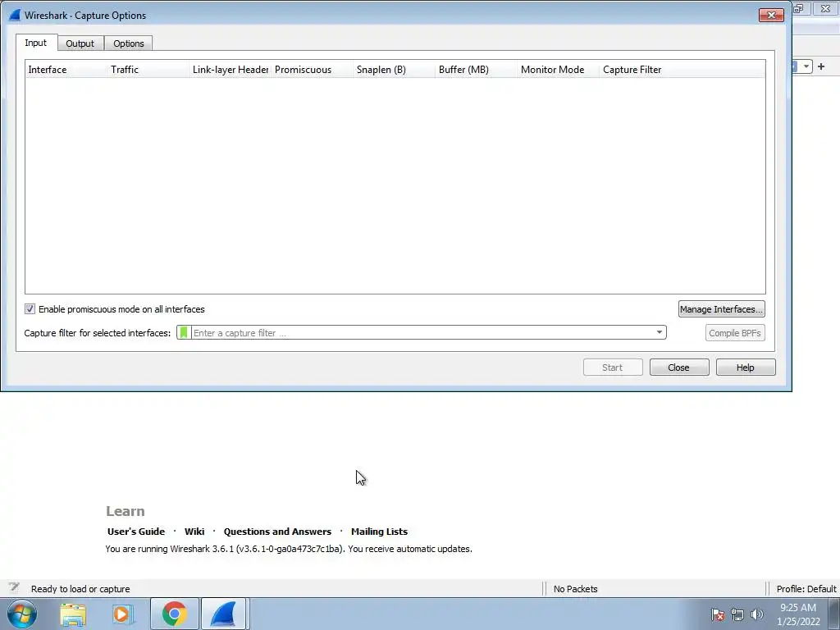Viewport: 840px width, 630px height.
Task: Sort by the Traffic column header
Action: 148,70
